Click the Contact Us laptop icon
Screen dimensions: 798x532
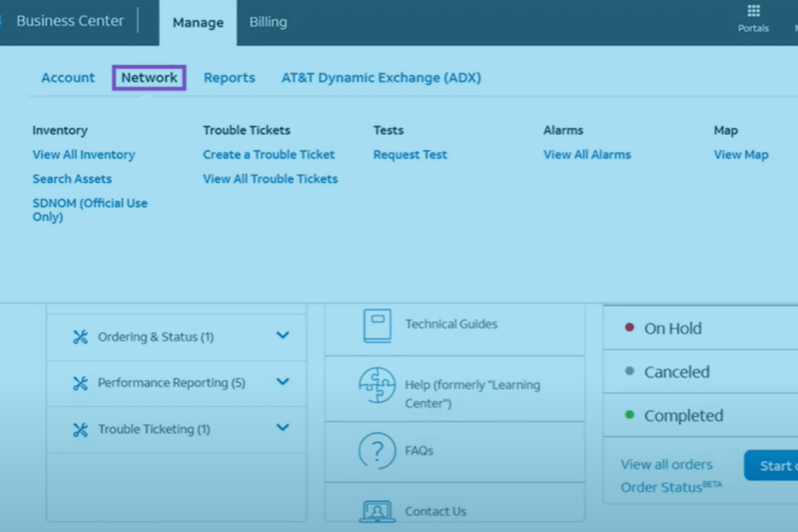point(377,511)
